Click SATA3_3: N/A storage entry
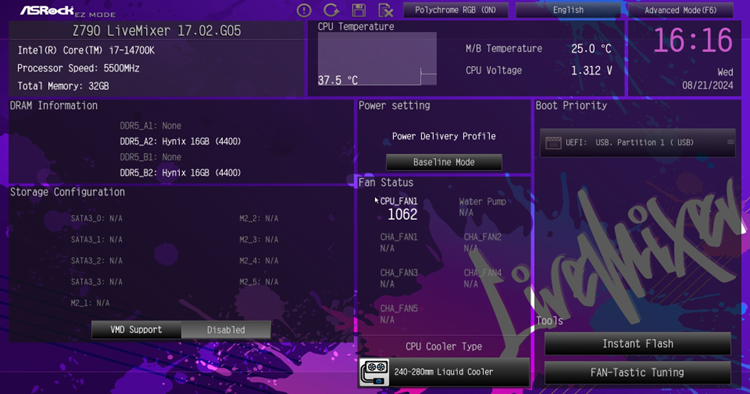750x394 pixels. [97, 282]
